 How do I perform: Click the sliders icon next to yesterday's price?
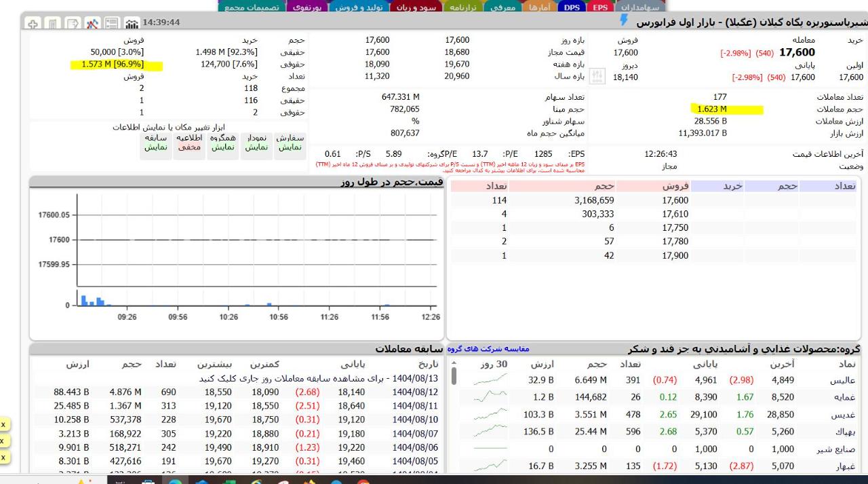click(x=597, y=76)
